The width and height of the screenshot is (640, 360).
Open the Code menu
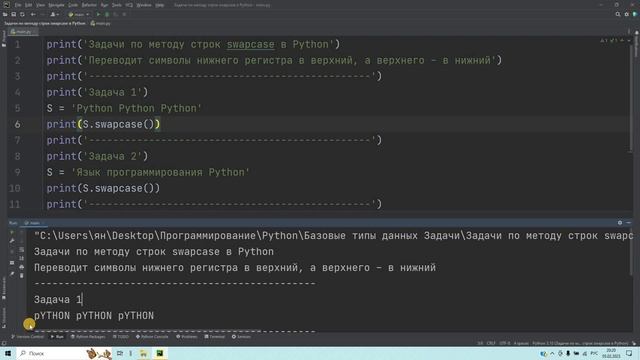coord(73,5)
